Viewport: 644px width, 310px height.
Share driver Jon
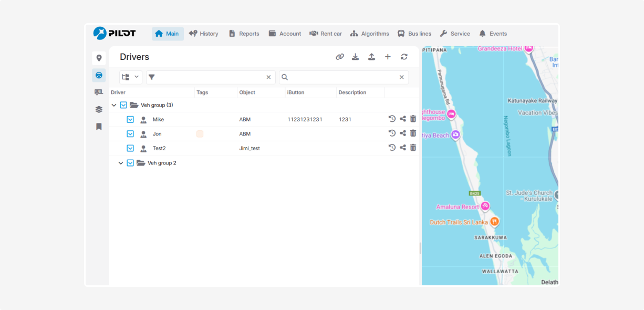coord(403,133)
